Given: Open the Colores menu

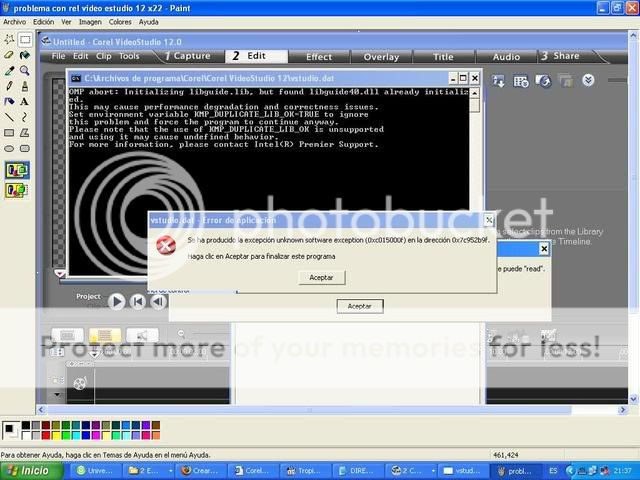Looking at the screenshot, I should 120,22.
